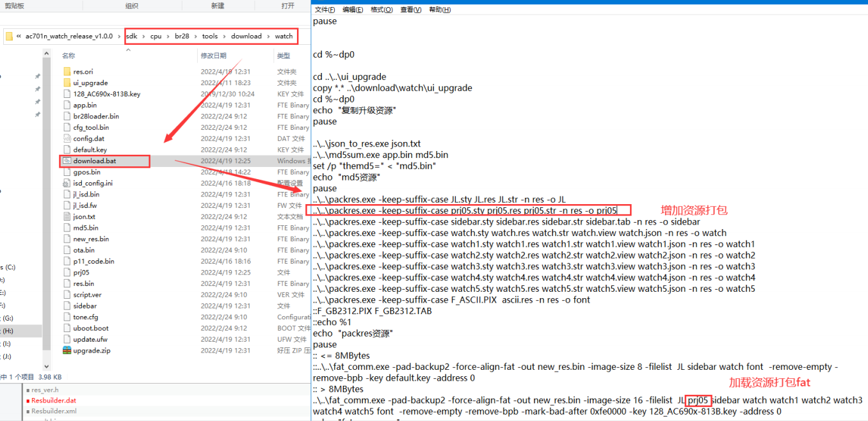This screenshot has width=868, height=421.
Task: Select the jl_isd.fw file icon
Action: pyautogui.click(x=68, y=205)
